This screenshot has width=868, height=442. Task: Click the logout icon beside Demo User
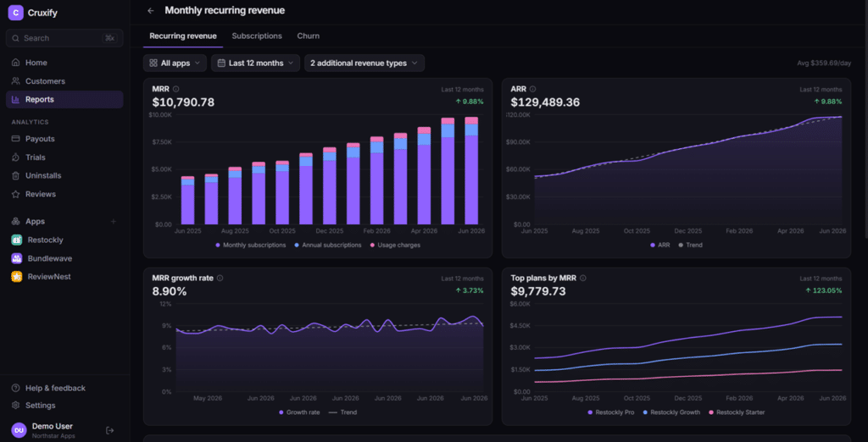pyautogui.click(x=109, y=430)
